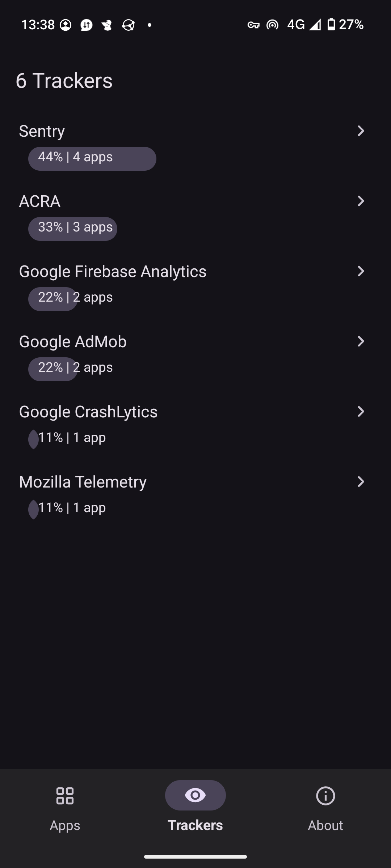Open the Google CrashLytics tracker entry
391x868 pixels.
88,412
